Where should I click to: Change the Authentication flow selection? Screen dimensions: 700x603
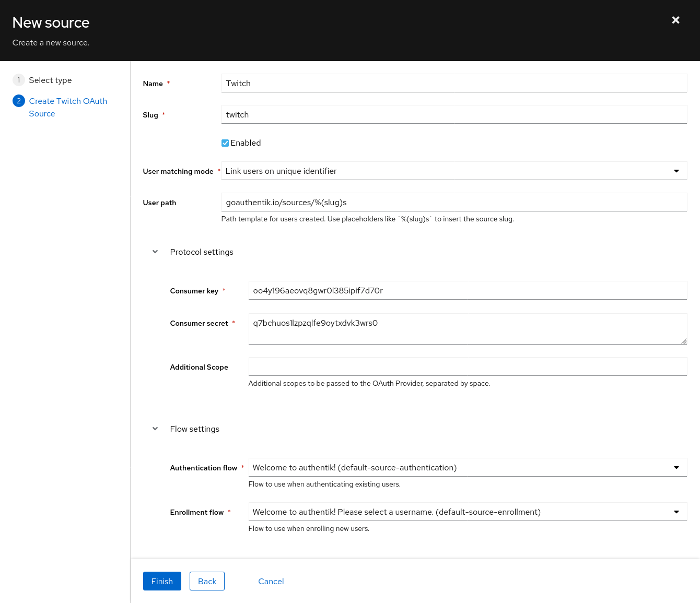tap(468, 467)
